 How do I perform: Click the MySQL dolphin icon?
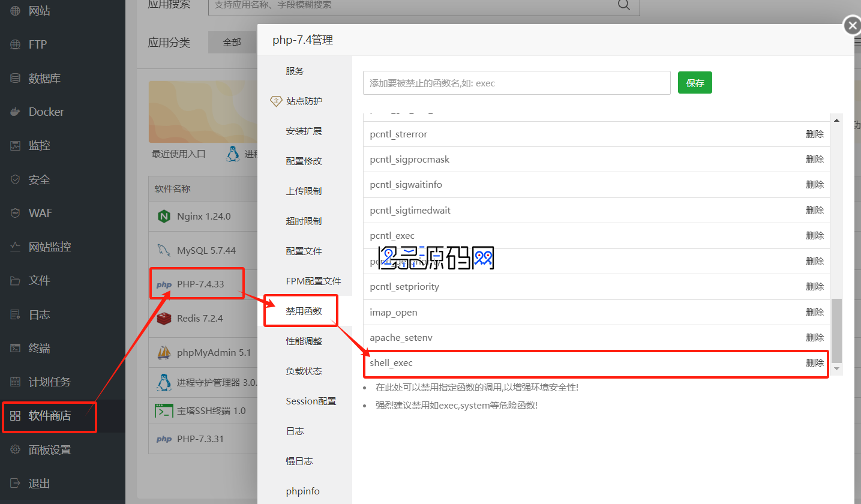tap(164, 250)
